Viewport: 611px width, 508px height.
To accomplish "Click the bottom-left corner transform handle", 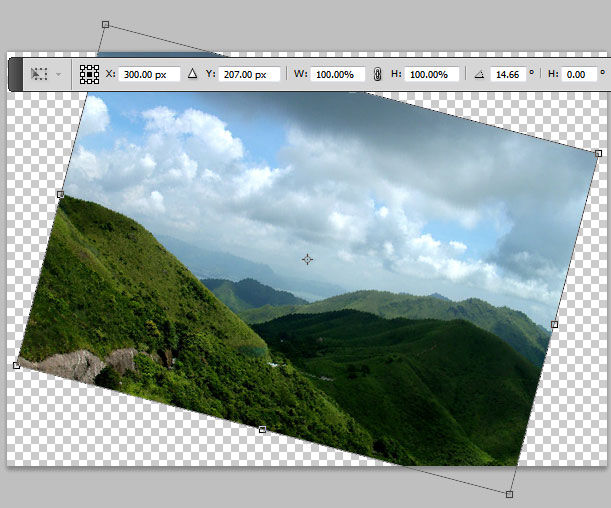I will [16, 365].
